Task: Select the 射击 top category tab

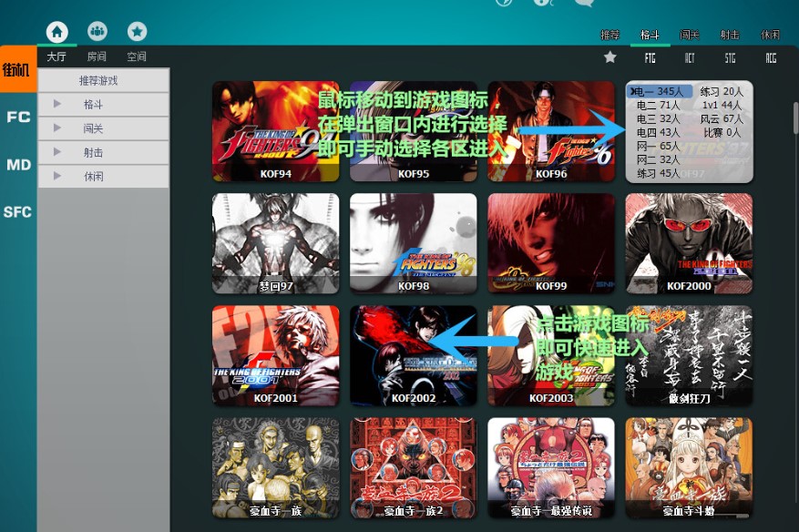Action: pyautogui.click(x=730, y=35)
